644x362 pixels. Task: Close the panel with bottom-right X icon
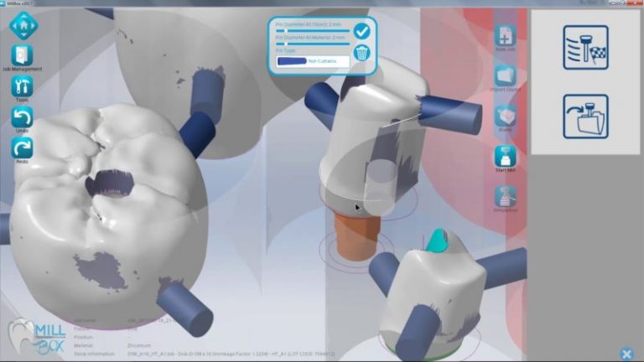click(626, 354)
